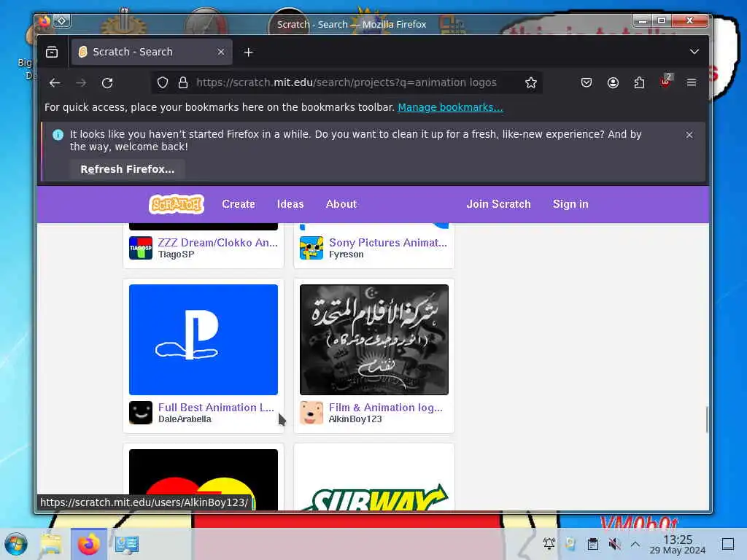Open DaleArabella user profile link
747x560 pixels.
click(x=185, y=419)
